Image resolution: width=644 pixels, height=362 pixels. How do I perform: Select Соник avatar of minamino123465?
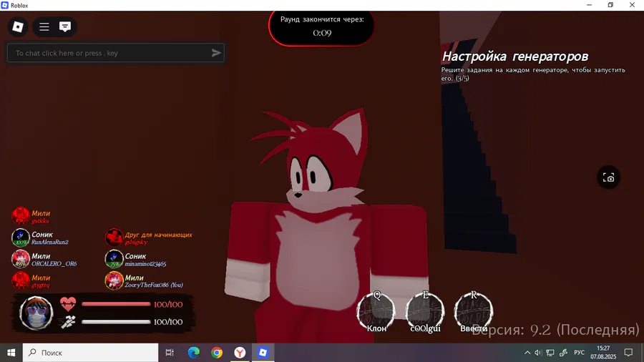coord(114,259)
